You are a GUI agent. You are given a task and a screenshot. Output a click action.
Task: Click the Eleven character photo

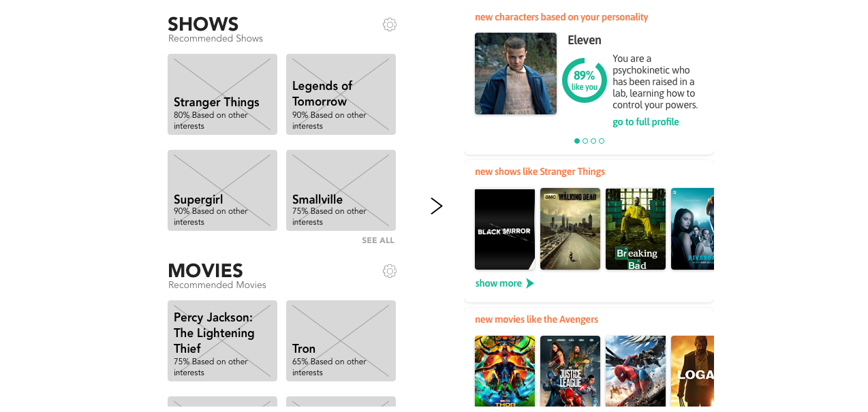tap(516, 74)
